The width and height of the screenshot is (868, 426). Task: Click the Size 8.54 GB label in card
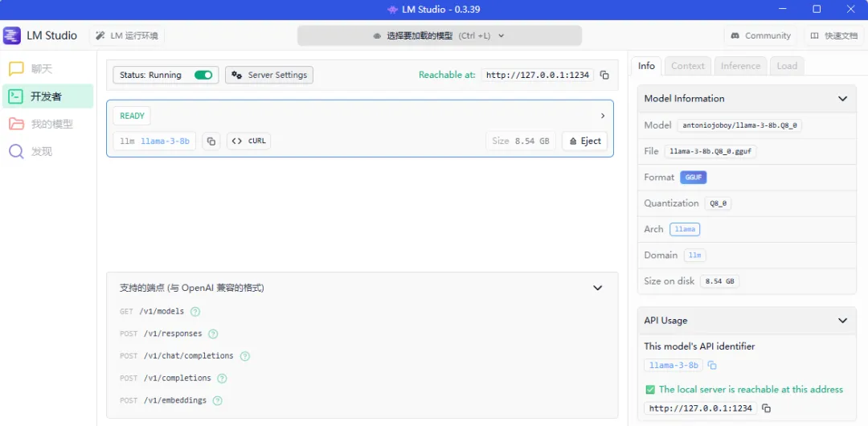[520, 141]
